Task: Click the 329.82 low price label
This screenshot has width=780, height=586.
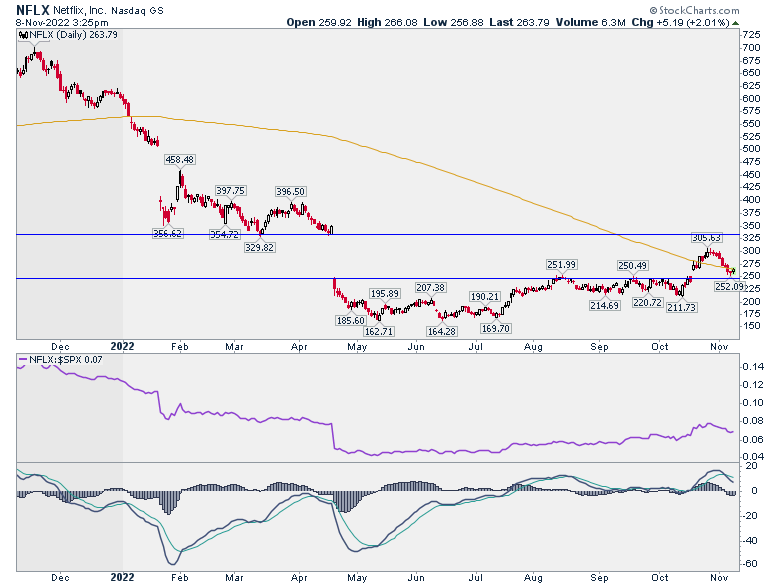Action: pos(259,247)
